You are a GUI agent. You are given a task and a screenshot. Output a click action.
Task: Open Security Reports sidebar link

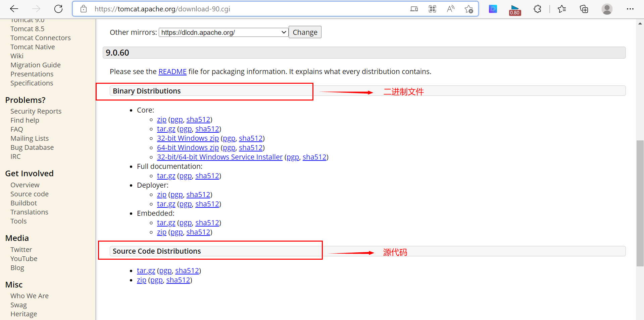(x=36, y=111)
